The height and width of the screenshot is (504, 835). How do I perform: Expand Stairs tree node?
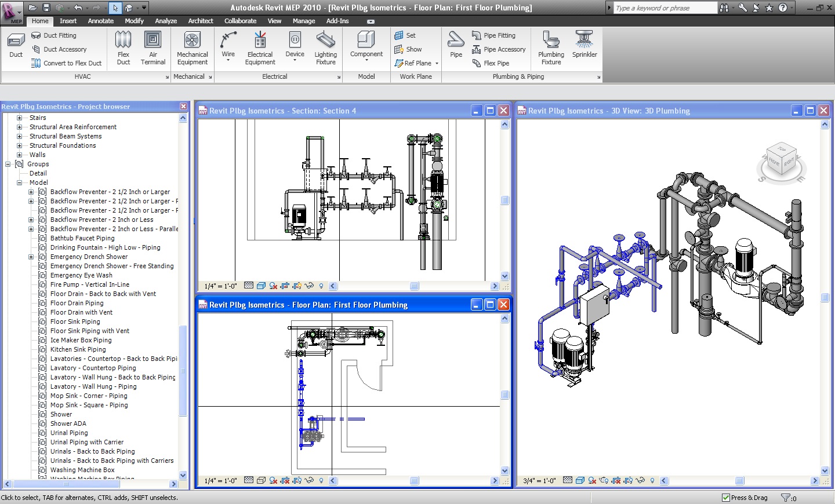point(19,118)
